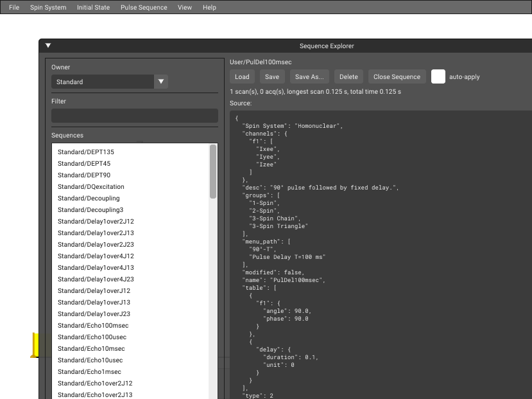This screenshot has width=532, height=399.
Task: Collapse the Sequence Explorer panel triangle
Action: pyautogui.click(x=48, y=46)
